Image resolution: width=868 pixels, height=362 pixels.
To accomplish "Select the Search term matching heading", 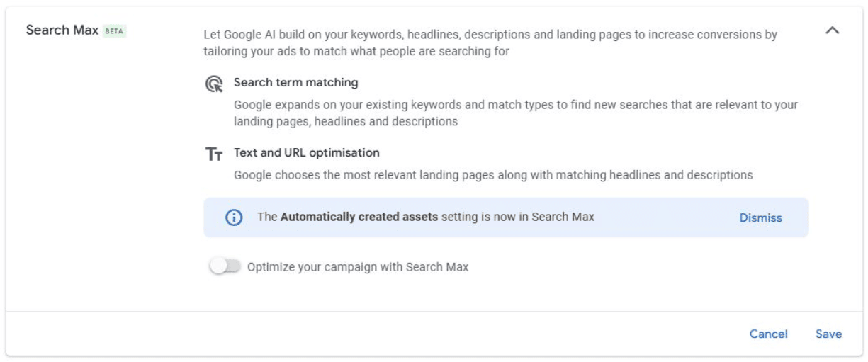I will (295, 83).
